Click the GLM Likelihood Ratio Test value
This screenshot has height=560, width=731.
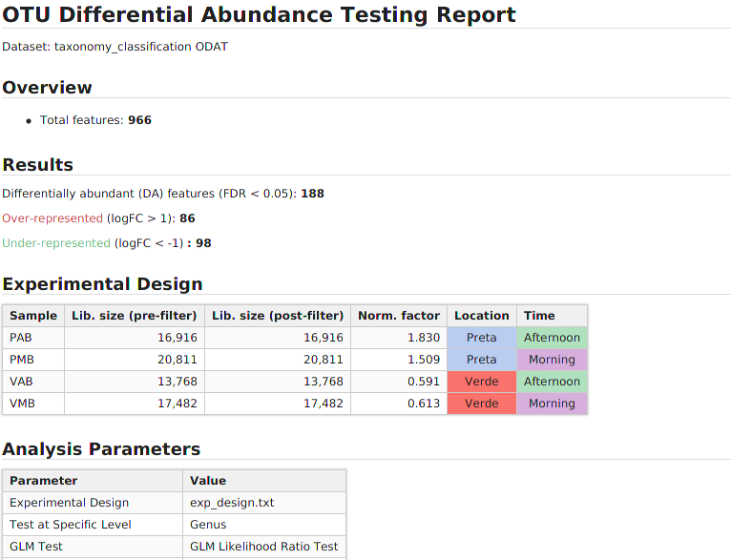264,547
